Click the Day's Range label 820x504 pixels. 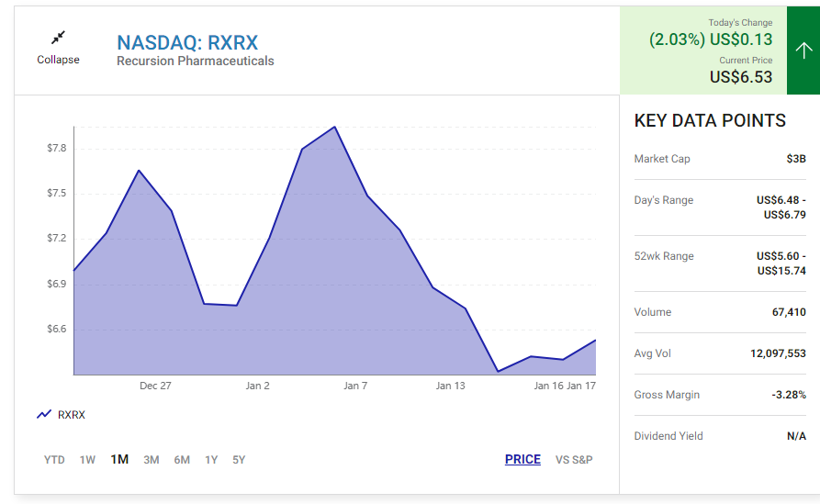[664, 200]
